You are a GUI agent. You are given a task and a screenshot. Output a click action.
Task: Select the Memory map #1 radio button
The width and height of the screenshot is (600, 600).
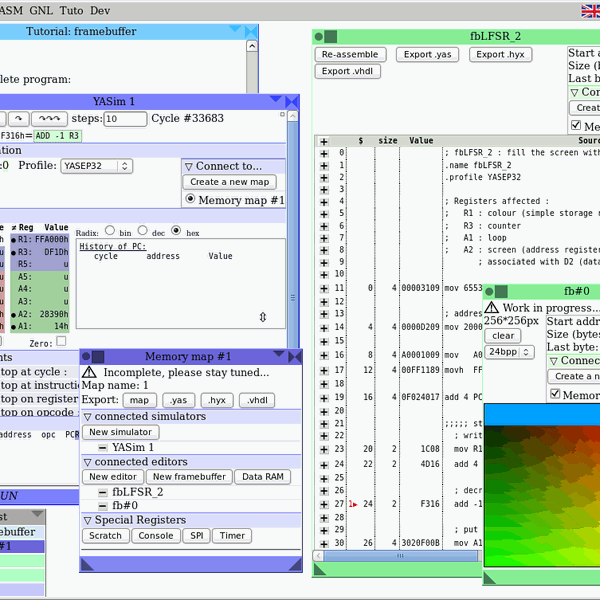(190, 200)
